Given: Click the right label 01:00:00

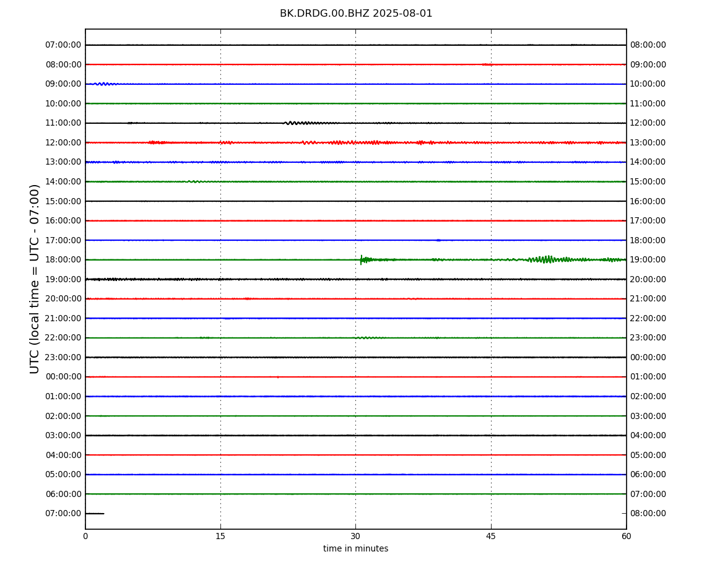Looking at the screenshot, I should click(648, 377).
